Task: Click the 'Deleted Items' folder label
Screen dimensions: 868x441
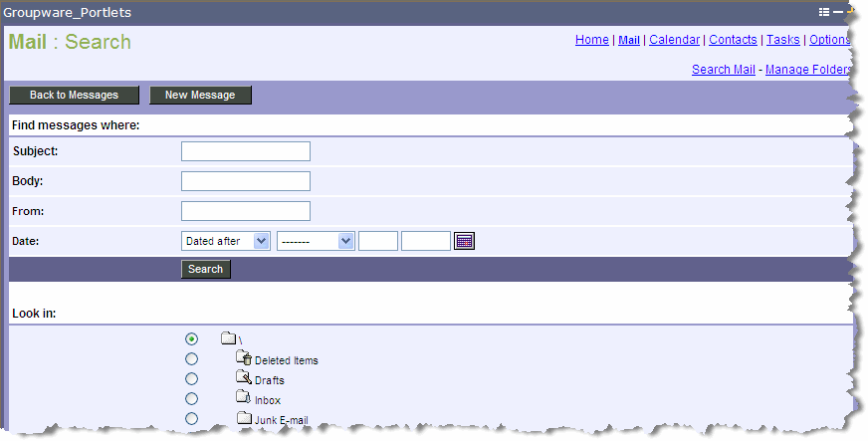Action: [x=287, y=360]
